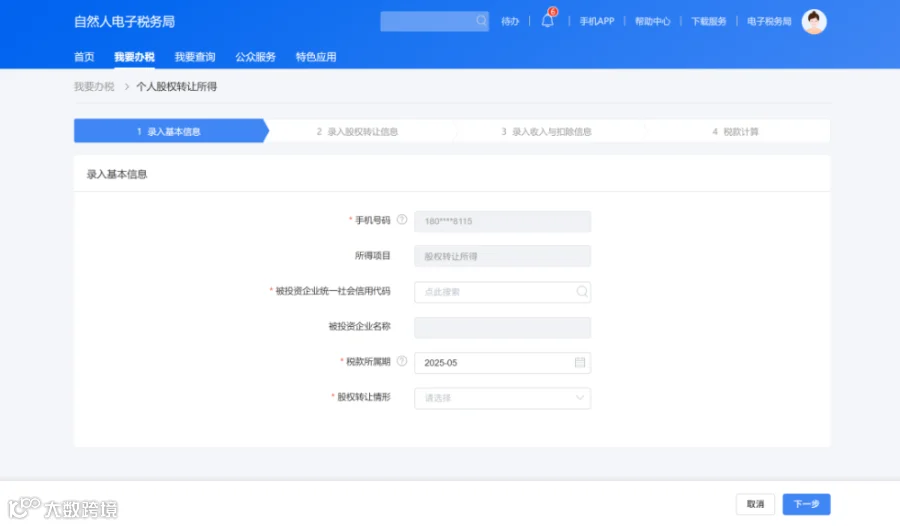This screenshot has width=900, height=526.
Task: Open the 电子税务局 link
Action: tap(769, 21)
